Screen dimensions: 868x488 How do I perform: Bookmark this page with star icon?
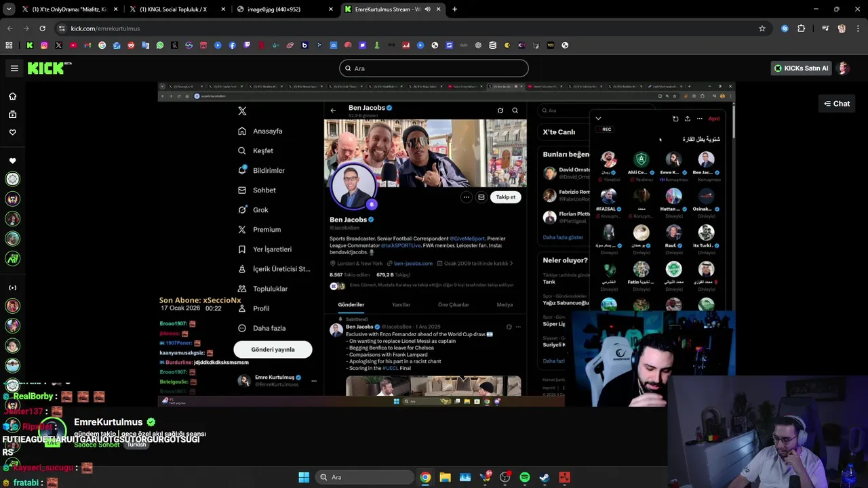click(x=762, y=28)
